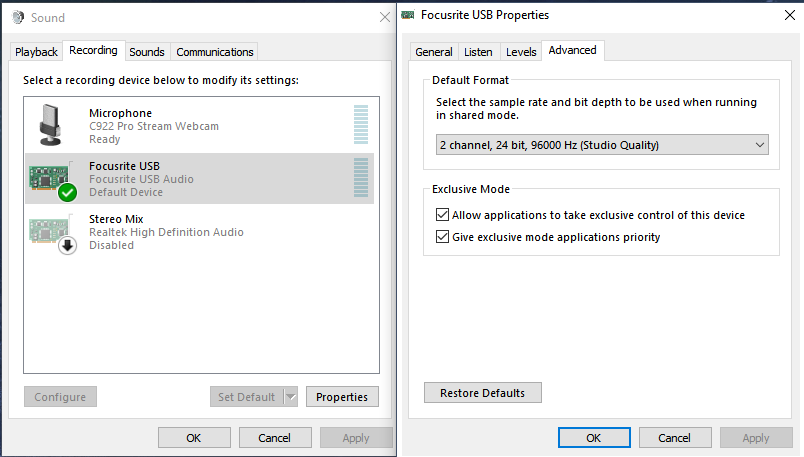This screenshot has height=457, width=804.
Task: Select the Stereo Mix device entry
Action: [x=200, y=232]
